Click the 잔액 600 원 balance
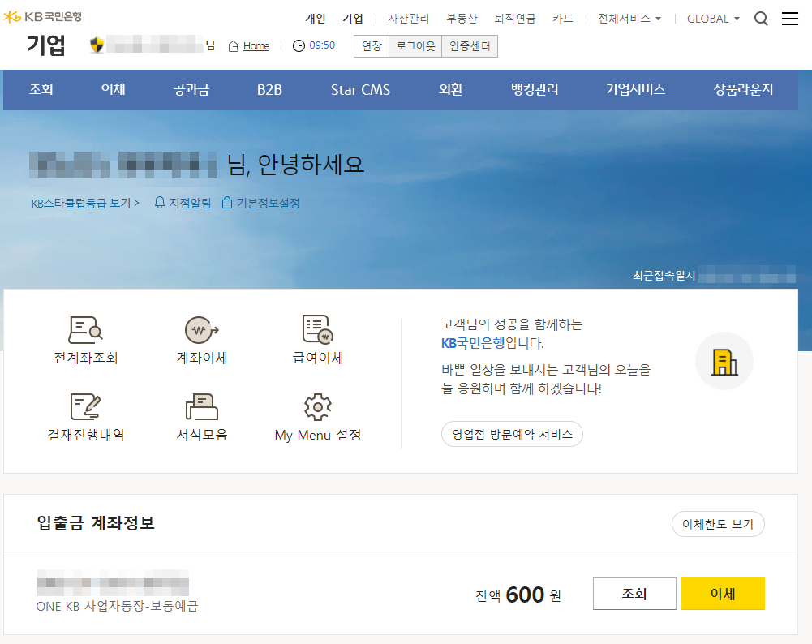Screen dimensions: 812x644 point(518,595)
